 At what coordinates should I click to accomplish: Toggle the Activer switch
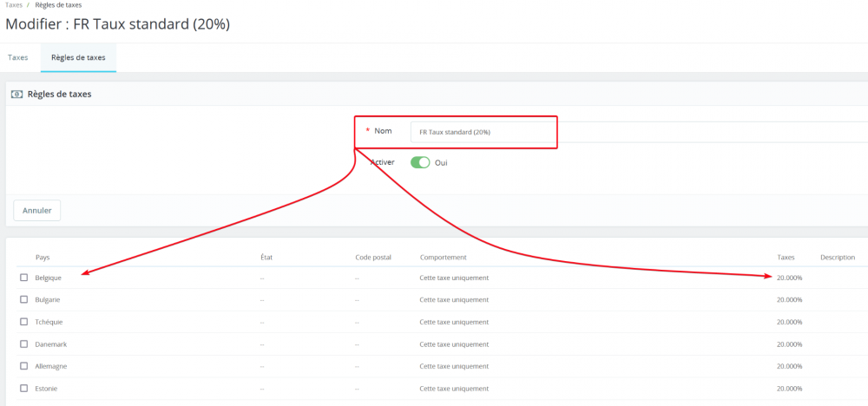[420, 162]
